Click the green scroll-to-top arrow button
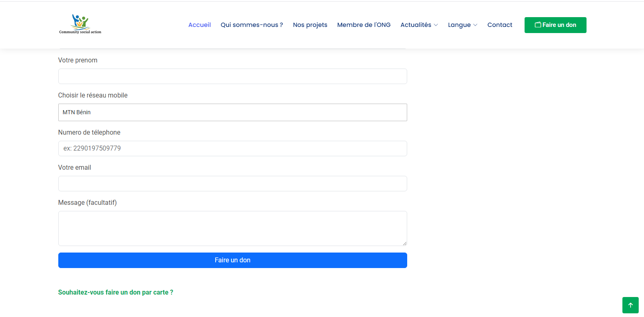The width and height of the screenshot is (644, 317). pyautogui.click(x=630, y=305)
